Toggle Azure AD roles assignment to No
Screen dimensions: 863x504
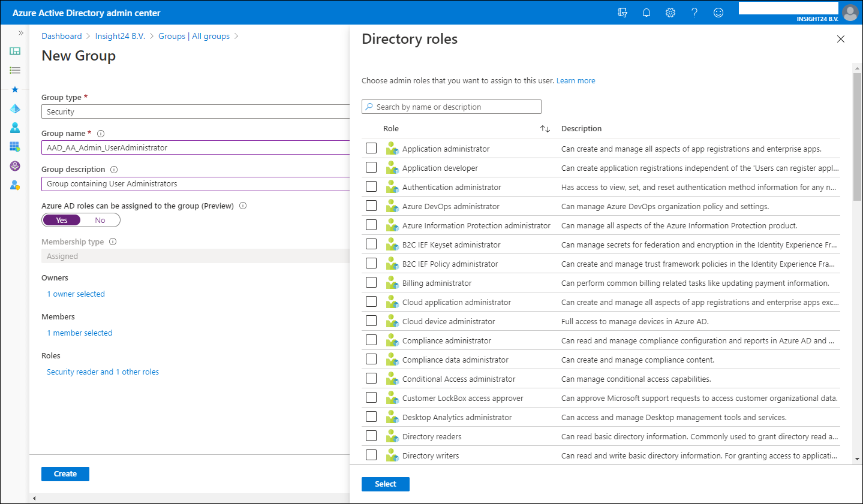point(100,220)
